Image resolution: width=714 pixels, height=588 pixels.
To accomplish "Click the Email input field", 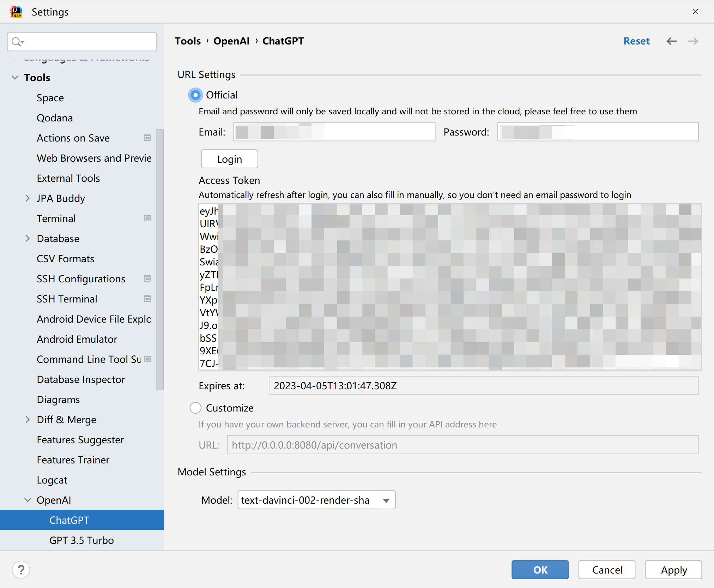I will (334, 132).
